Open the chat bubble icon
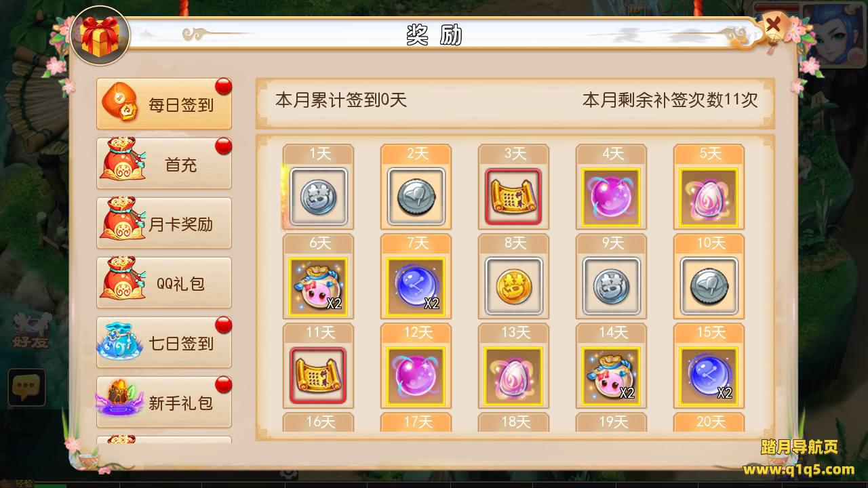868x488 pixels. pos(26,388)
